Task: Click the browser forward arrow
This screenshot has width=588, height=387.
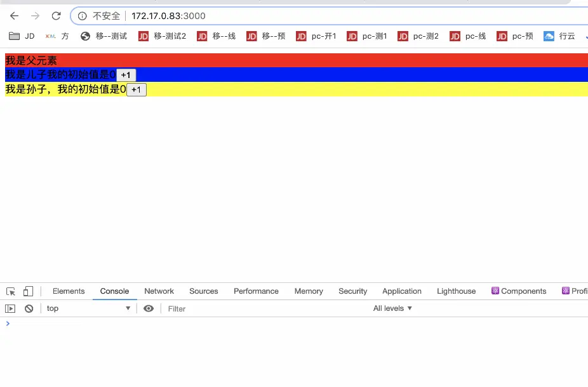Action: tap(36, 16)
